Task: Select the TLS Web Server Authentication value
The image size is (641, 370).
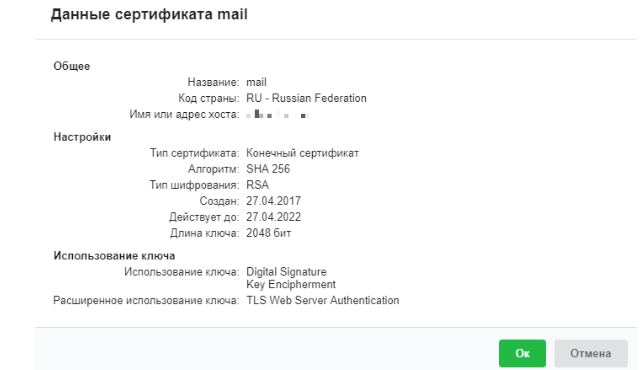Action: (323, 300)
